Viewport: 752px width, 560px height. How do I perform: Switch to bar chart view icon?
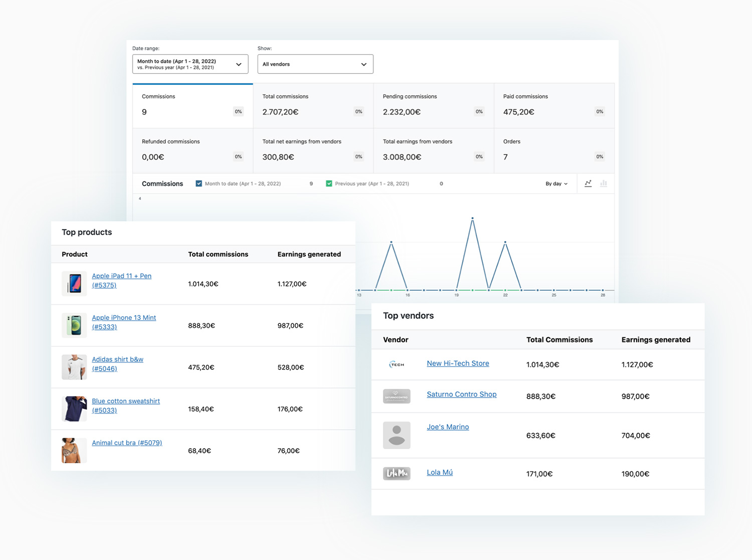(604, 183)
